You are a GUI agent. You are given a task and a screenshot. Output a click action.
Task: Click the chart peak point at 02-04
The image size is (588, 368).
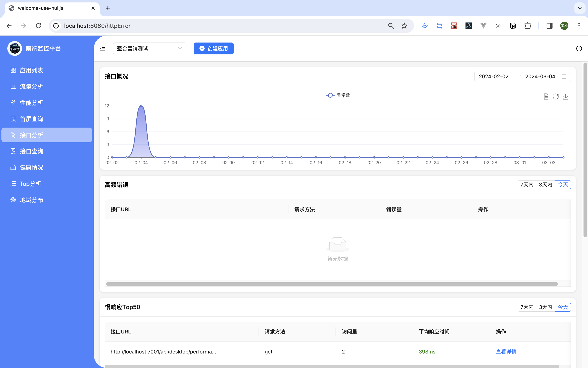(x=141, y=106)
